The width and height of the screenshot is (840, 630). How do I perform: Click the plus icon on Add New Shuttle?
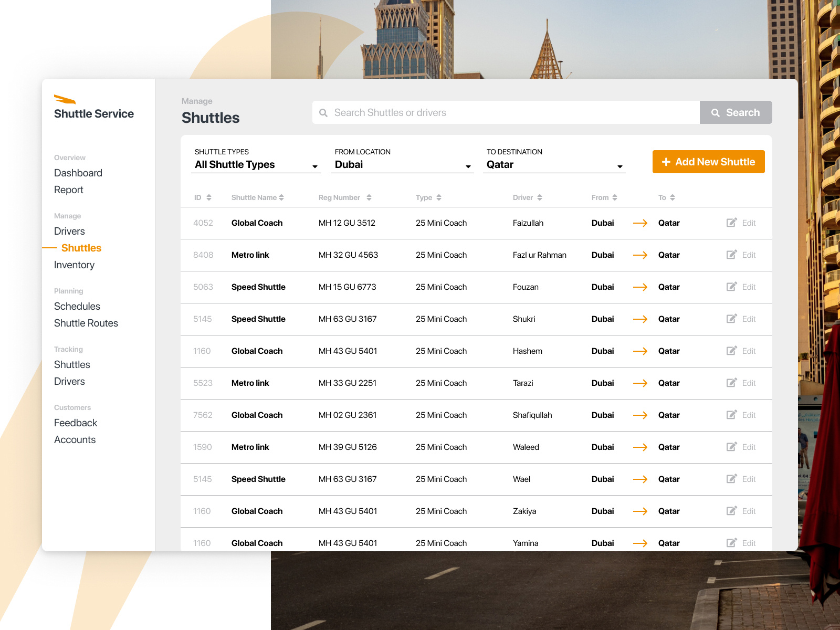click(x=666, y=162)
